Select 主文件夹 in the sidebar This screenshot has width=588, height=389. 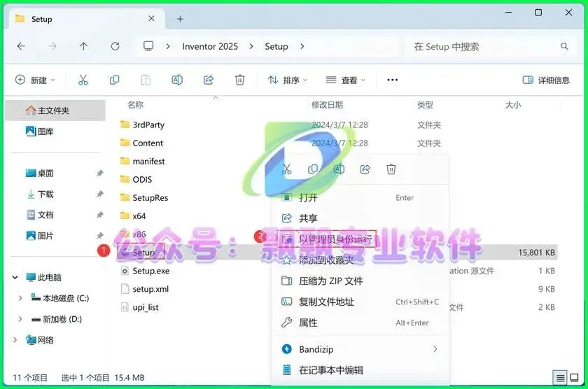click(55, 111)
